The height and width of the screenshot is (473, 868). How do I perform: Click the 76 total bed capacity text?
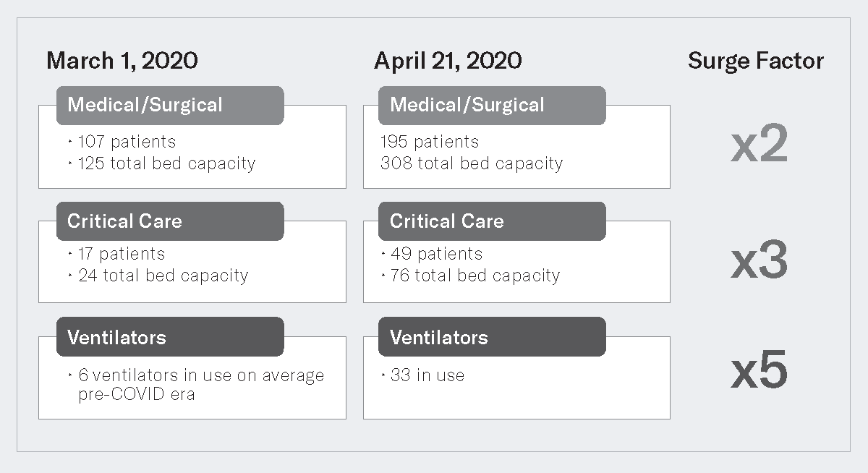(475, 276)
